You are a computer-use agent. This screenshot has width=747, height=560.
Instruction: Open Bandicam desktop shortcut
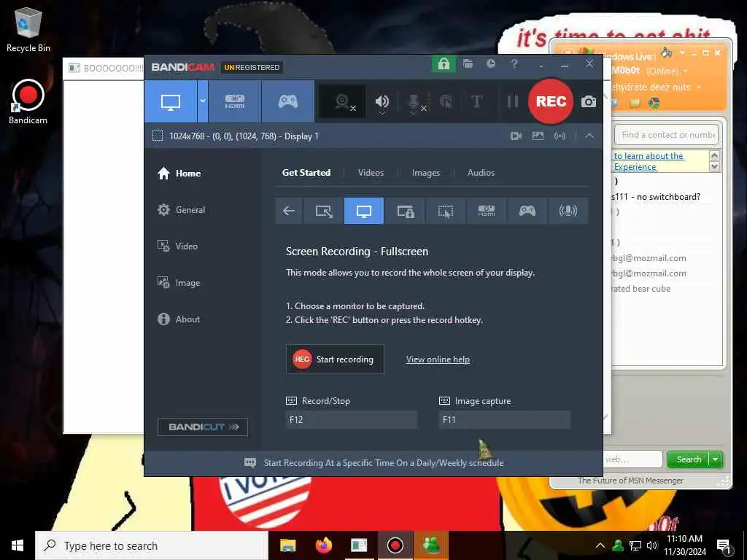[x=28, y=102]
